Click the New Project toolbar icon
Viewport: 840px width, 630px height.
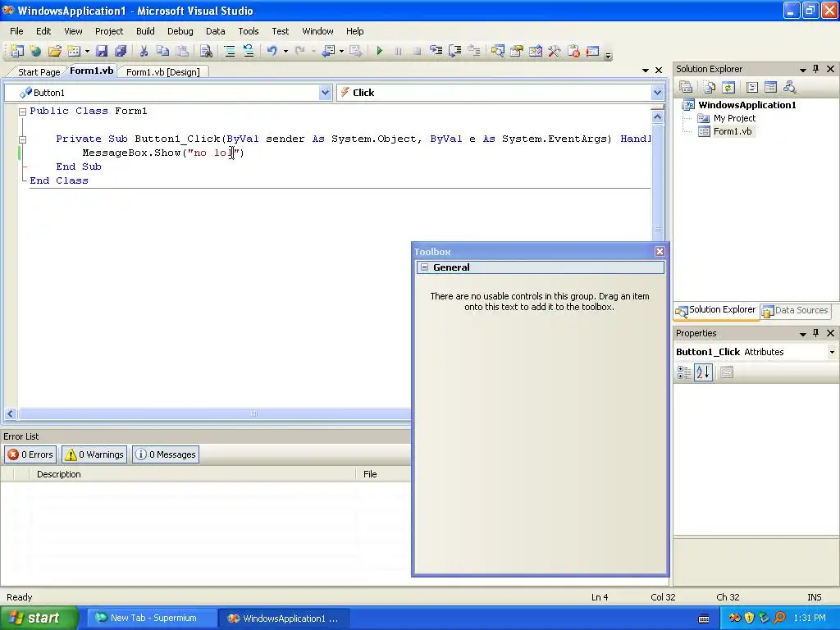tap(16, 51)
